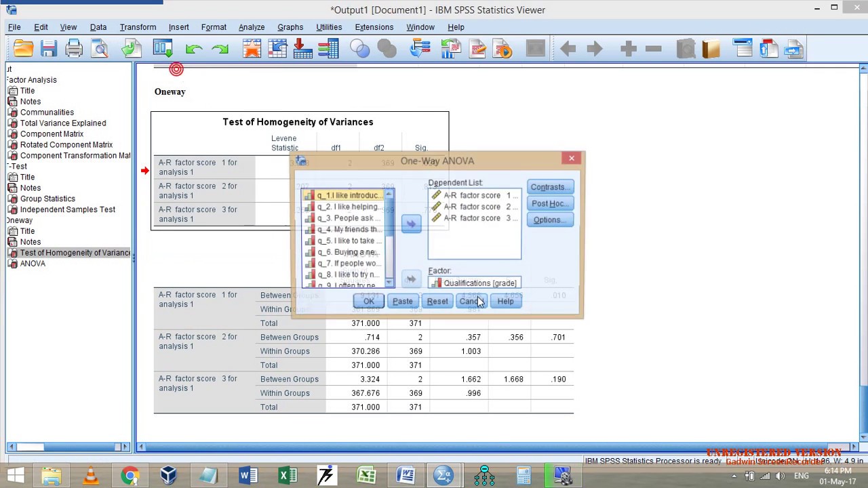Recall recently used dialogs from the toolbar
The image size is (868, 488).
[x=163, y=49]
